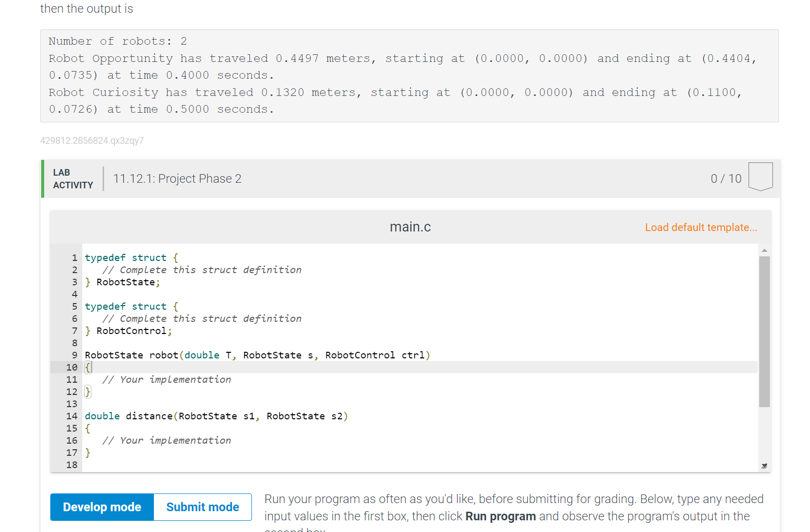This screenshot has height=532, width=810.
Task: Click the main.c file title
Action: [410, 227]
